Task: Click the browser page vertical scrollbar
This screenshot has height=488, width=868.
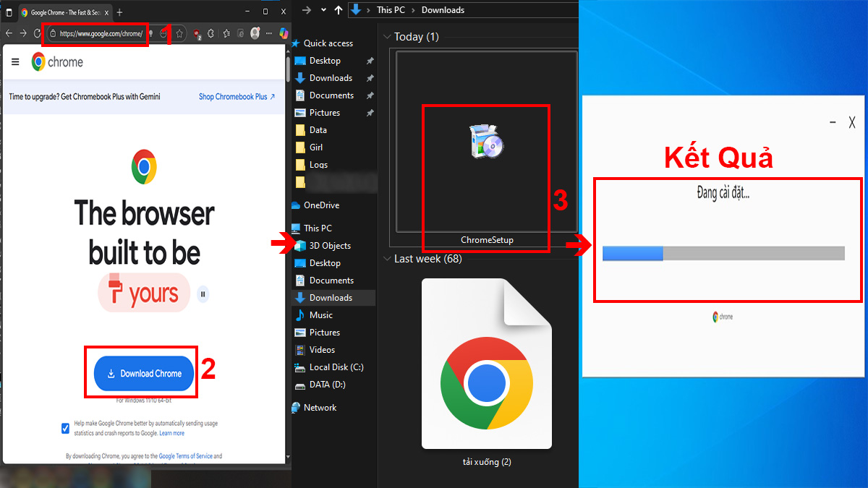Action: pyautogui.click(x=288, y=69)
